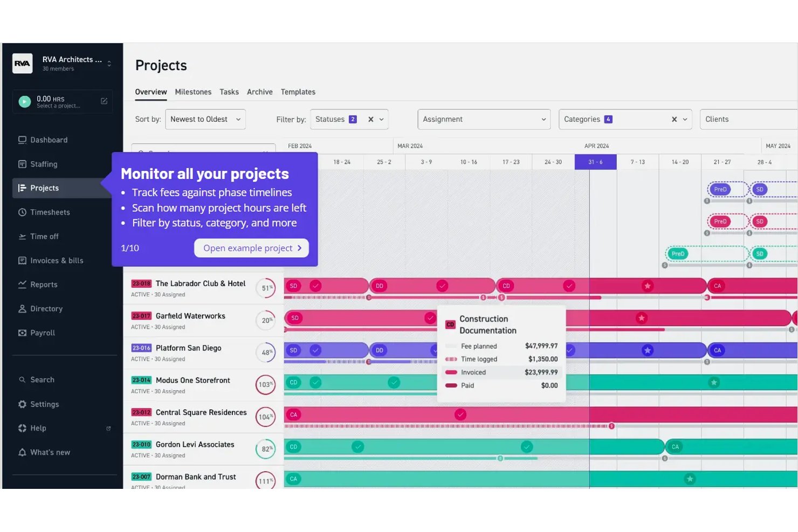This screenshot has width=798, height=532.
Task: Open Garfield Waterworks project
Action: (190, 316)
